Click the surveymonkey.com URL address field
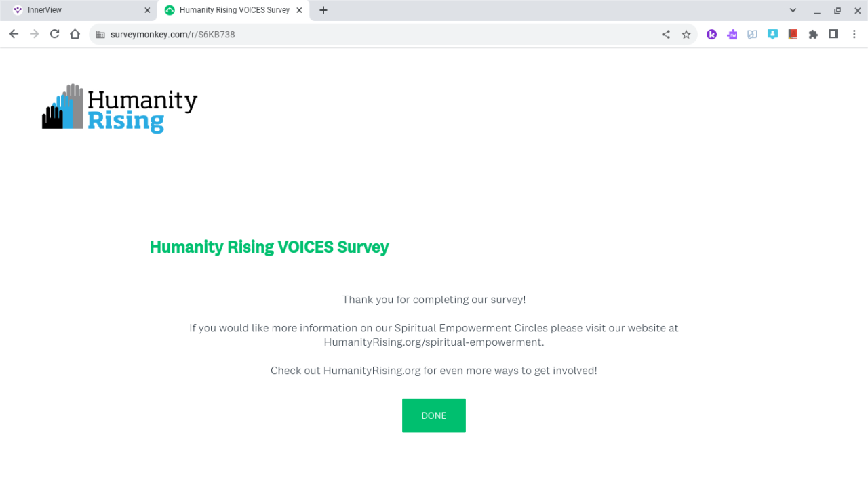 [x=339, y=35]
